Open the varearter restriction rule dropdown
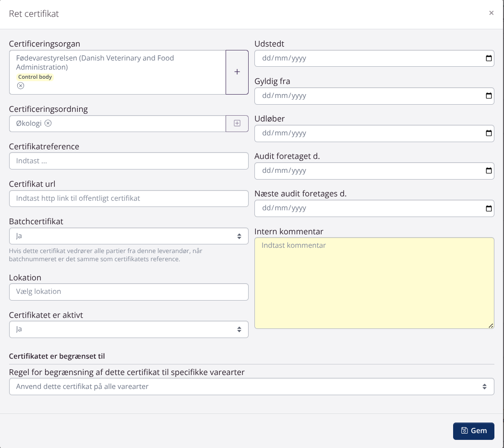Viewport: 504px width, 448px height. [251, 387]
